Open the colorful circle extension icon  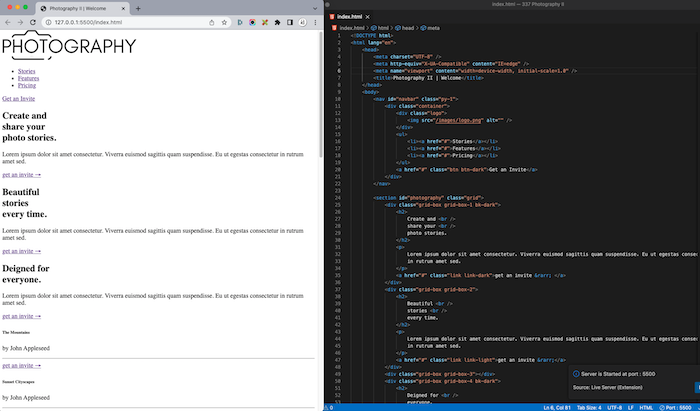tap(252, 22)
